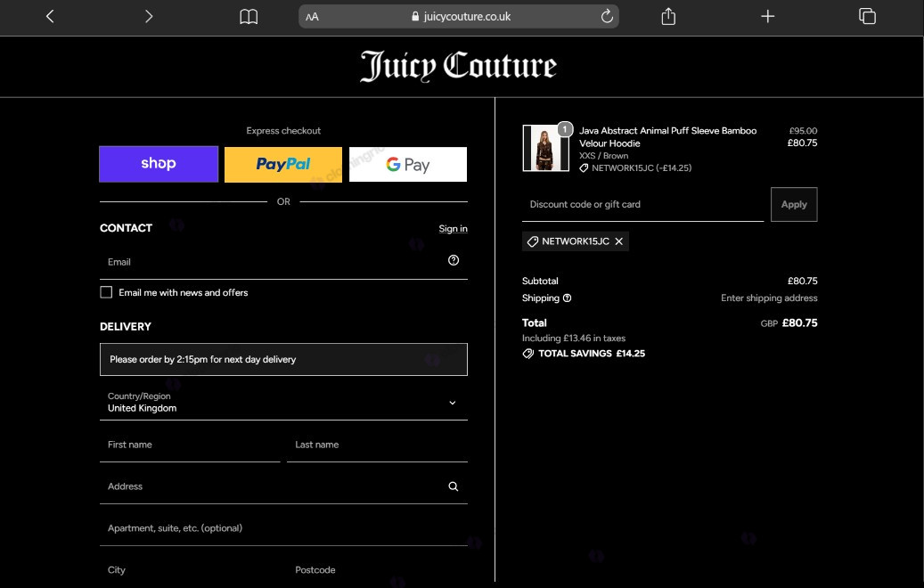
Task: Reload the page with refresh icon
Action: pyautogui.click(x=607, y=17)
